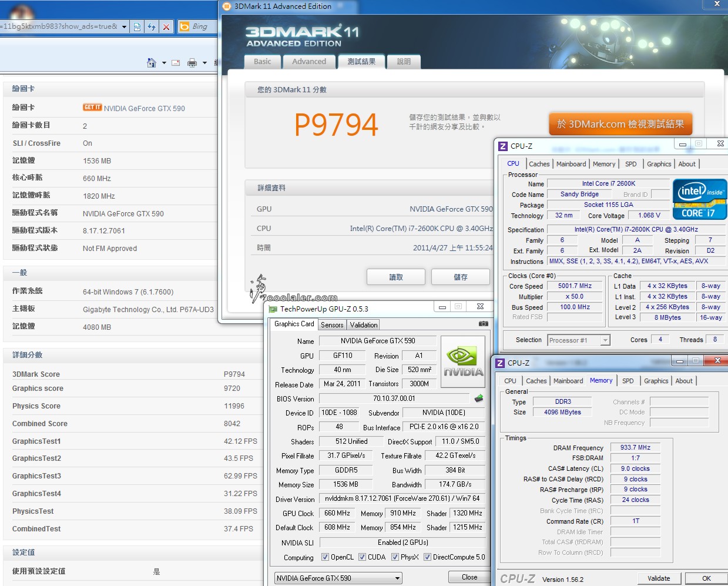Click the DRAM Frequency value 933.7 MHz
Image resolution: width=728 pixels, height=586 pixels.
click(x=635, y=447)
